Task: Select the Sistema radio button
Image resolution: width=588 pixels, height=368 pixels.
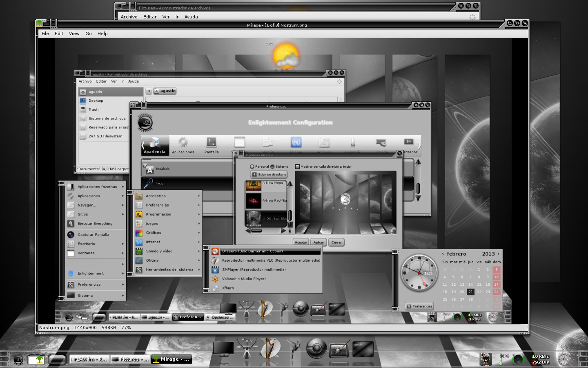Action: [272, 167]
